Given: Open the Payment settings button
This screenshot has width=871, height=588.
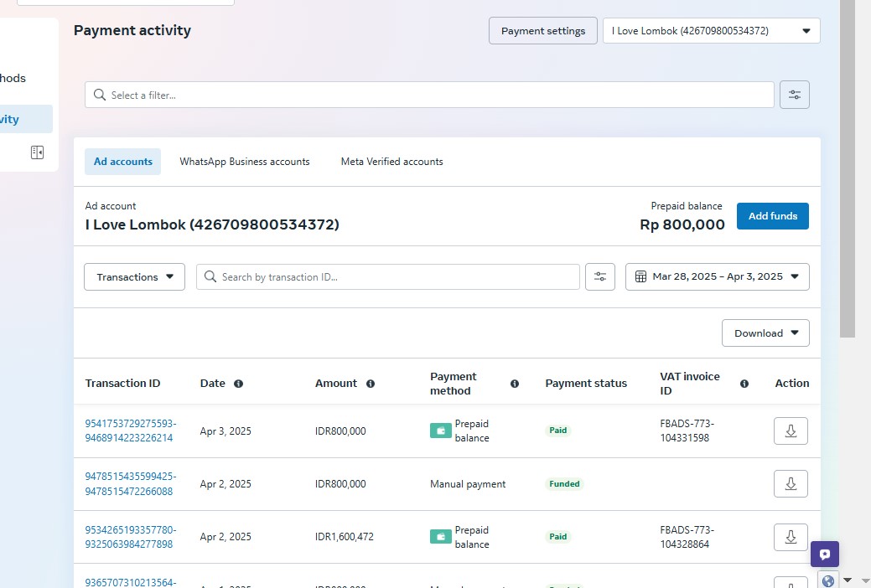Looking at the screenshot, I should point(542,31).
